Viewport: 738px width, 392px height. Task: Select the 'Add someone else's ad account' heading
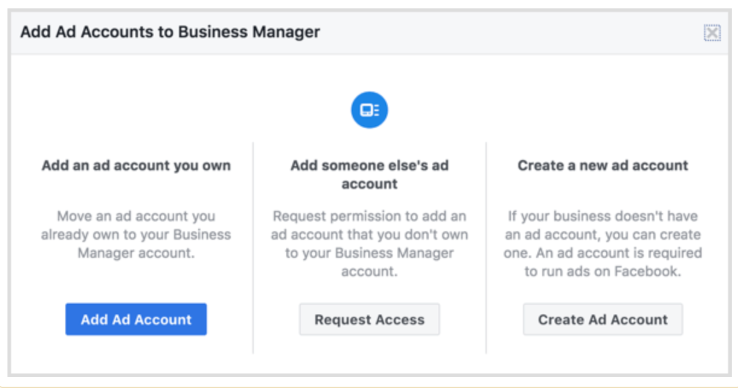click(x=369, y=175)
